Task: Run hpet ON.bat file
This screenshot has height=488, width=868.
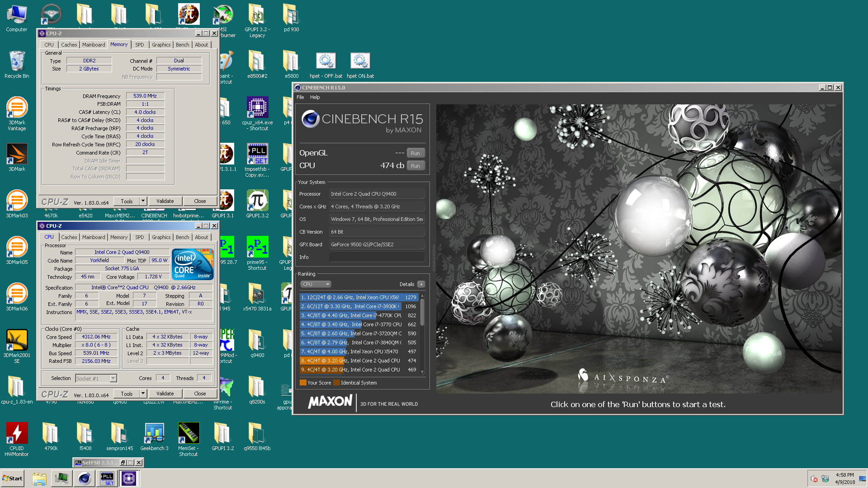Action: click(x=360, y=65)
